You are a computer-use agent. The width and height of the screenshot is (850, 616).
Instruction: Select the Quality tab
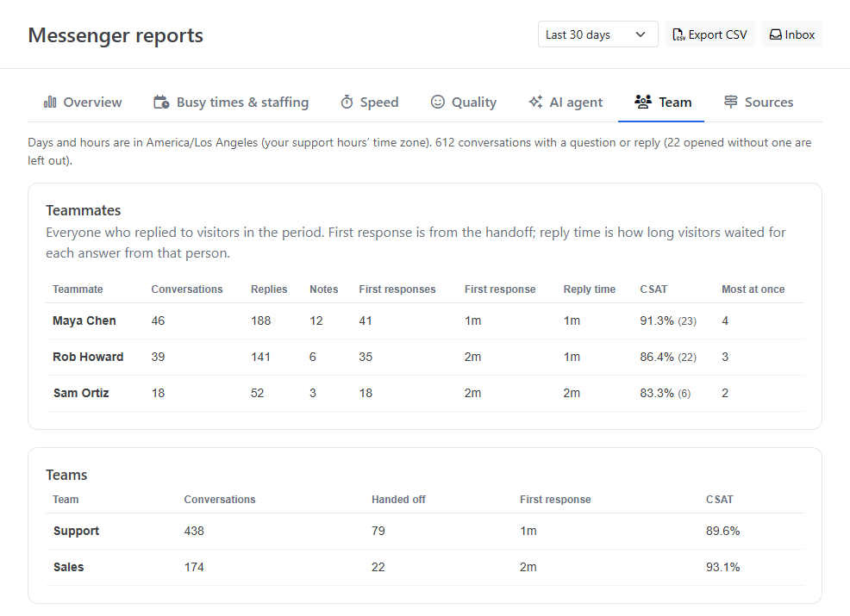point(464,102)
